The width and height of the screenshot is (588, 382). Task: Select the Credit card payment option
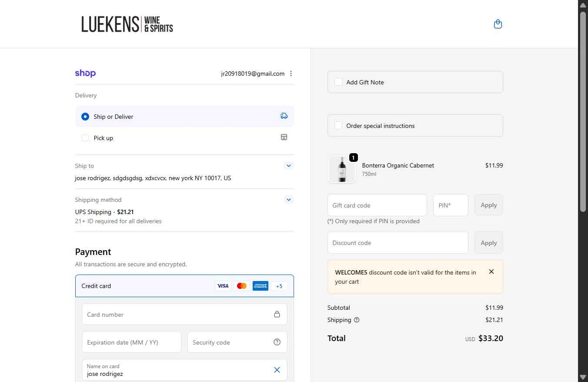[x=184, y=286]
